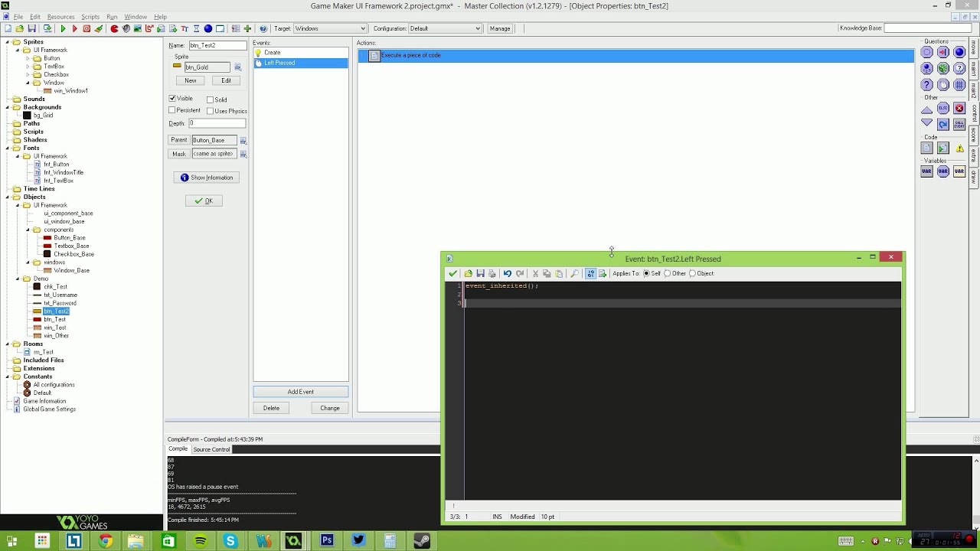Click the Add Event button
Screen dimensions: 980x551
(301, 392)
